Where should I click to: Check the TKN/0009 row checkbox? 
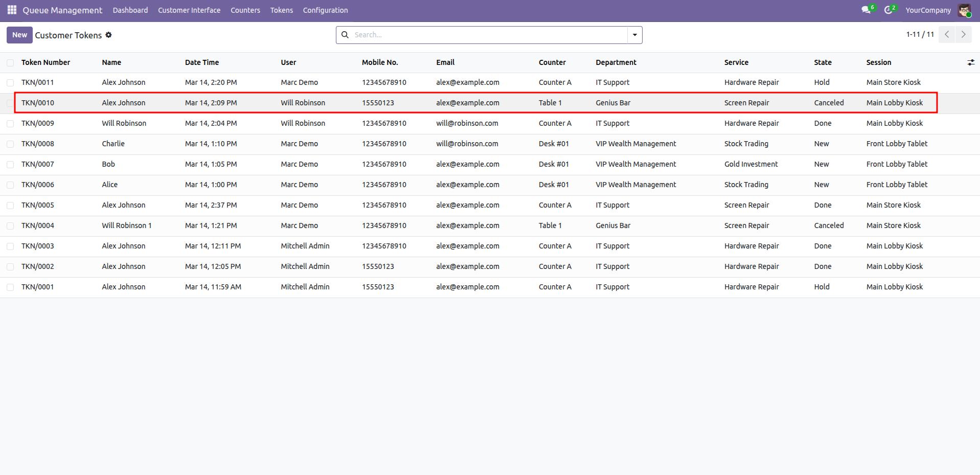(x=10, y=124)
